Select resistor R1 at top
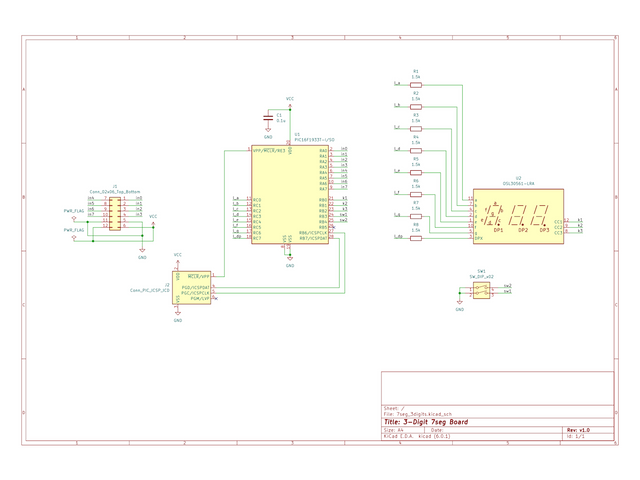Screen dimensions: 640x480 416,85
